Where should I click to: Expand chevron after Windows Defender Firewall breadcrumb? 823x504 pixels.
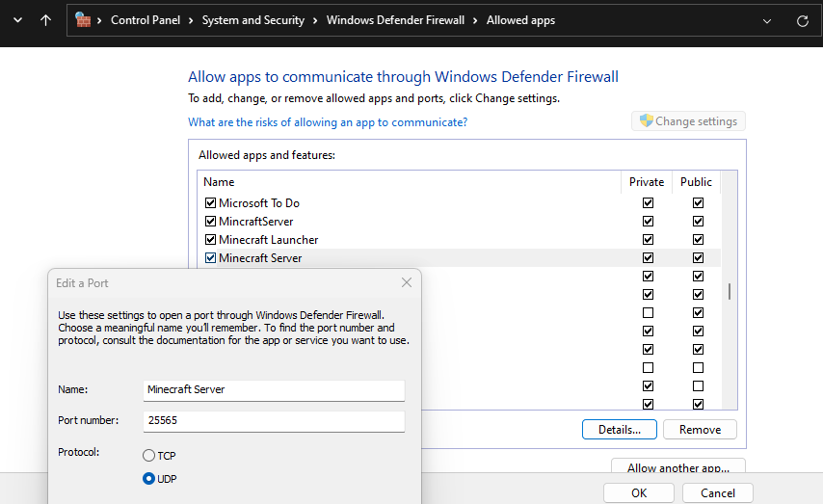[x=476, y=20]
